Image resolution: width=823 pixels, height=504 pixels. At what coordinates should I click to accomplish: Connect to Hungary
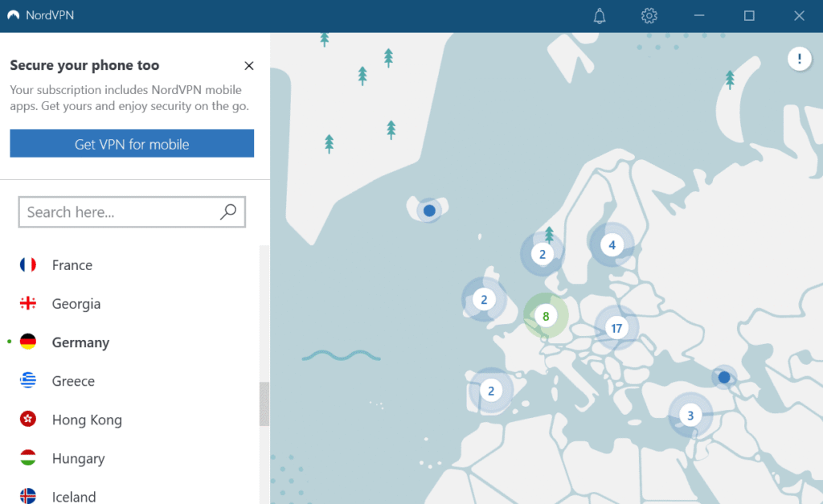pyautogui.click(x=77, y=457)
